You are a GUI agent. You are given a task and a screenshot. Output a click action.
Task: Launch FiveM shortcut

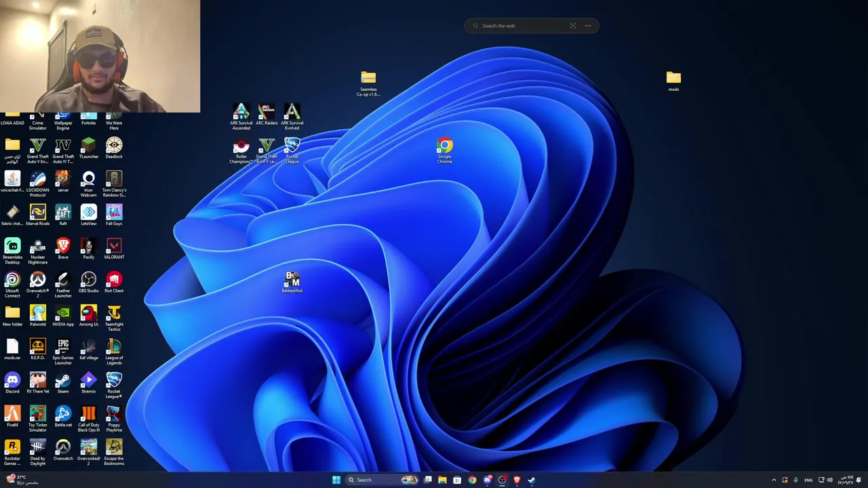(x=12, y=416)
